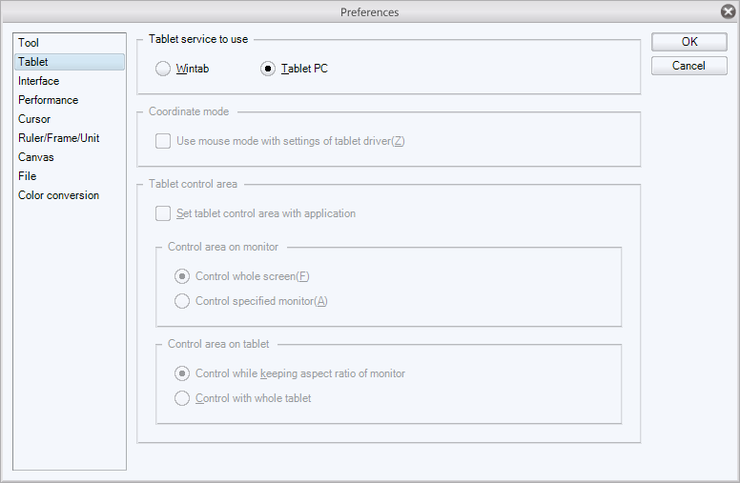Click the Cancel button
This screenshot has height=483, width=740.
(689, 66)
